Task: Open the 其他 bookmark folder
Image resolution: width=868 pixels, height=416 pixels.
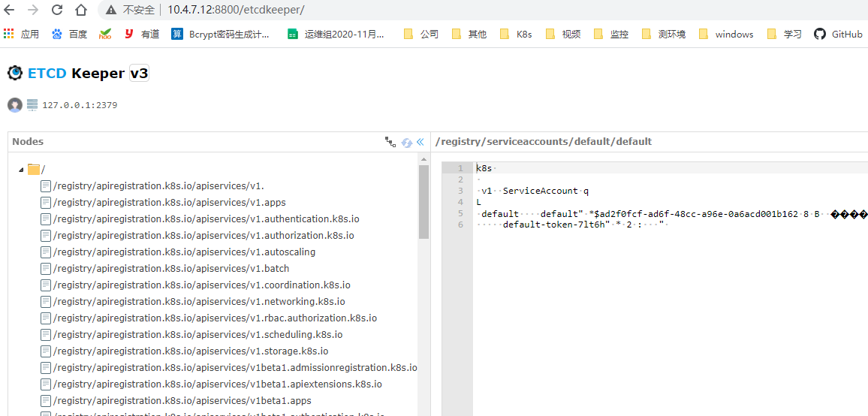Action: (x=469, y=35)
